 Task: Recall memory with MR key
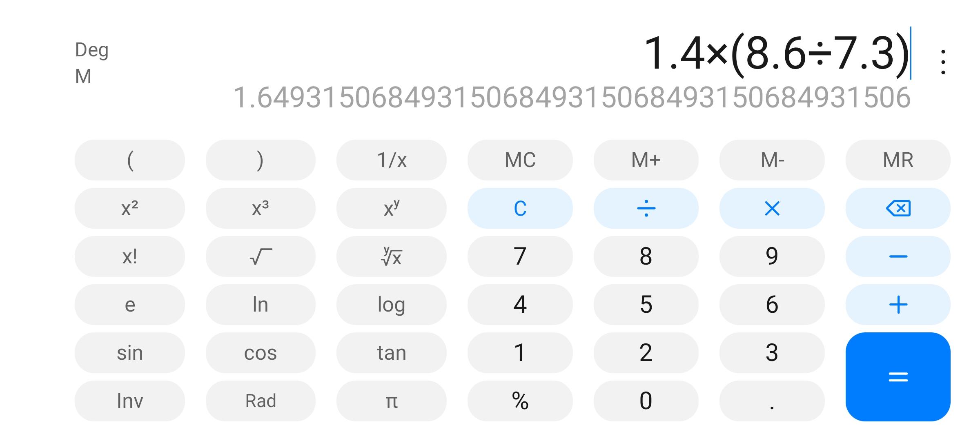(898, 160)
